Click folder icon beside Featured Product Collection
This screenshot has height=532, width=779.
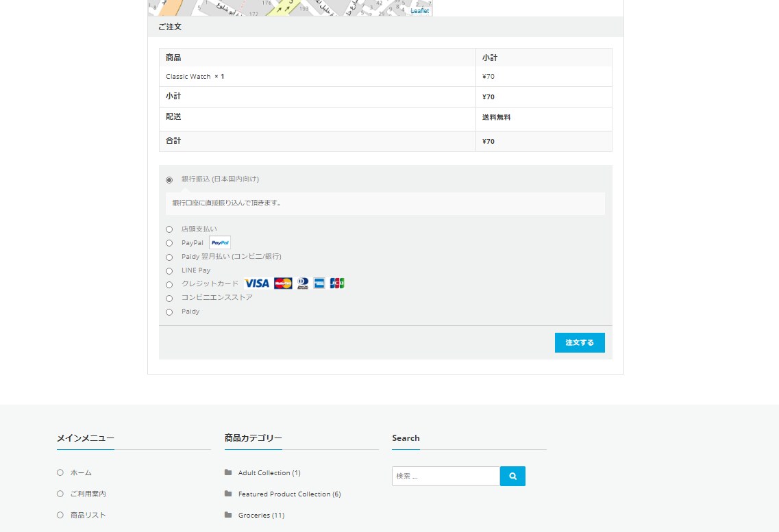click(228, 494)
